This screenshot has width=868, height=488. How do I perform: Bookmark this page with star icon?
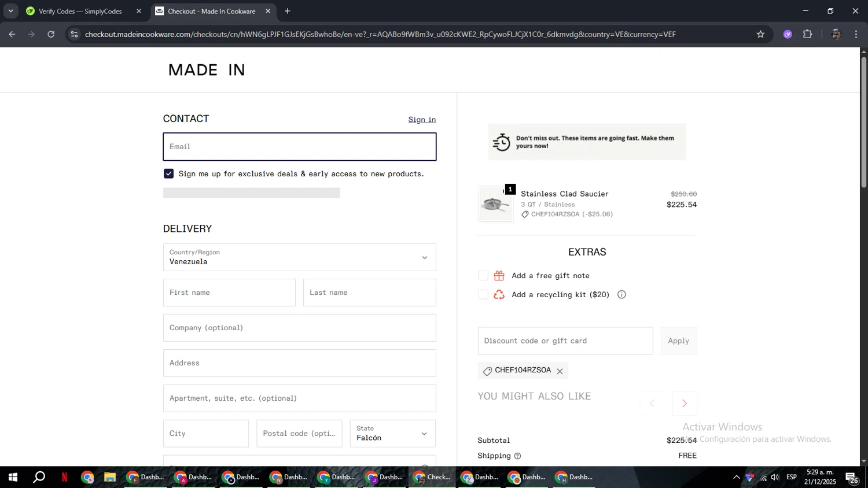tap(760, 34)
